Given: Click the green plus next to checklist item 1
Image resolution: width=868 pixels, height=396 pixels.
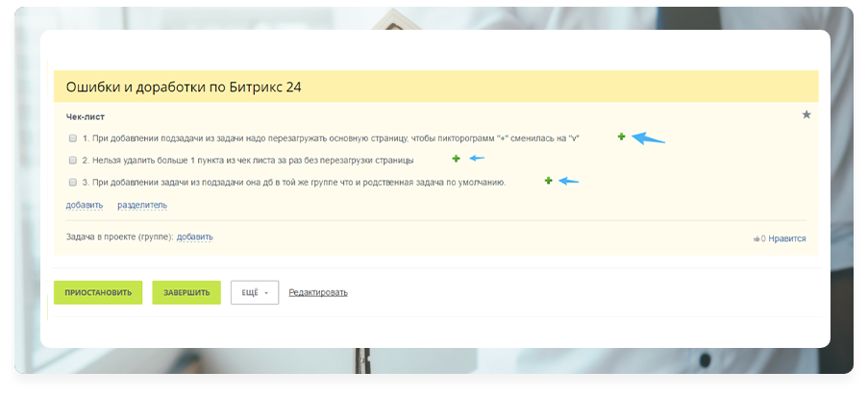Looking at the screenshot, I should (x=621, y=136).
